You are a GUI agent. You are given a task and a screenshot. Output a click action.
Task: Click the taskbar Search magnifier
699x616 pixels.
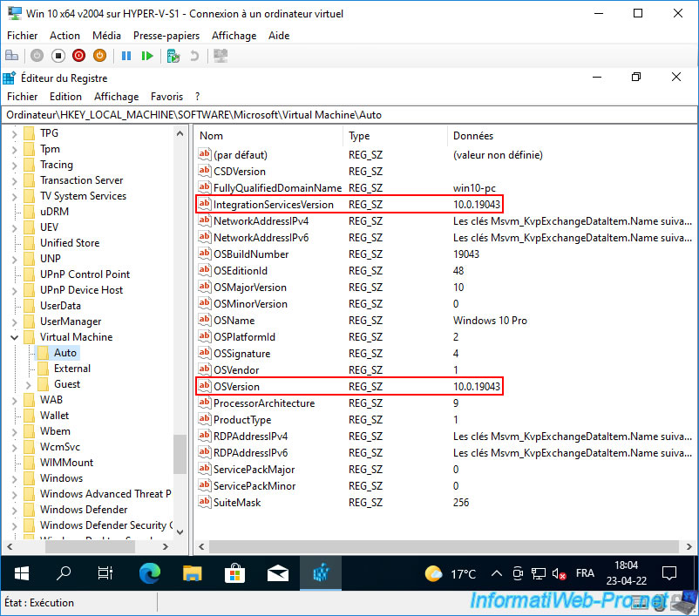[64, 573]
